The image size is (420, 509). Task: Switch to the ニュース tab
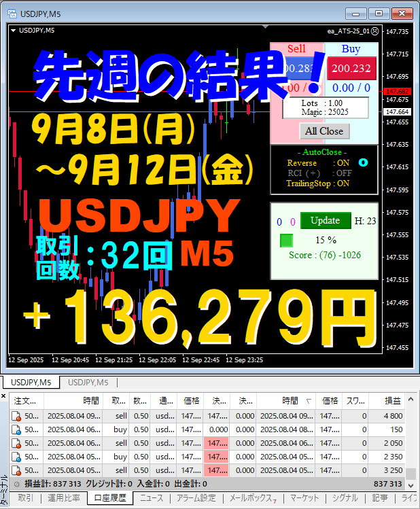152,498
